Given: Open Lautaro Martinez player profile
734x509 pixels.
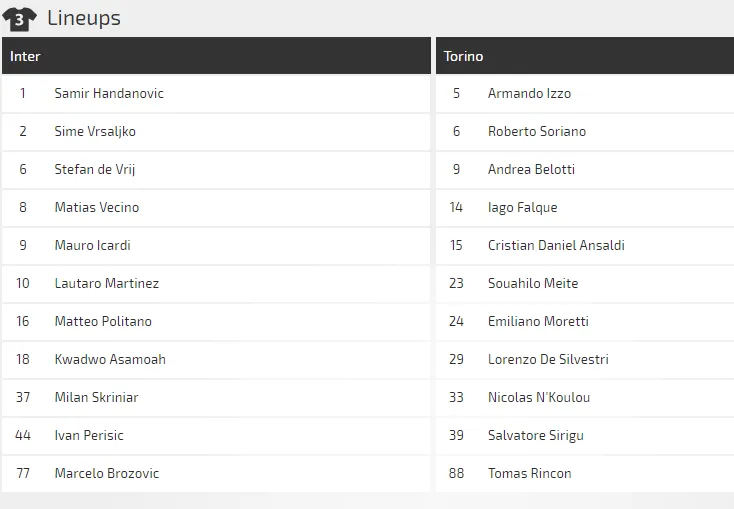Looking at the screenshot, I should [x=106, y=283].
